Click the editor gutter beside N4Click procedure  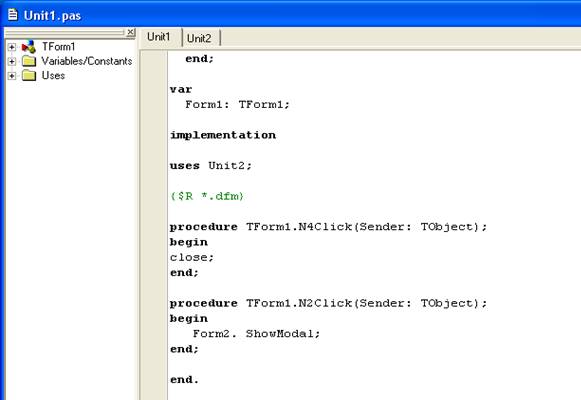(x=153, y=227)
